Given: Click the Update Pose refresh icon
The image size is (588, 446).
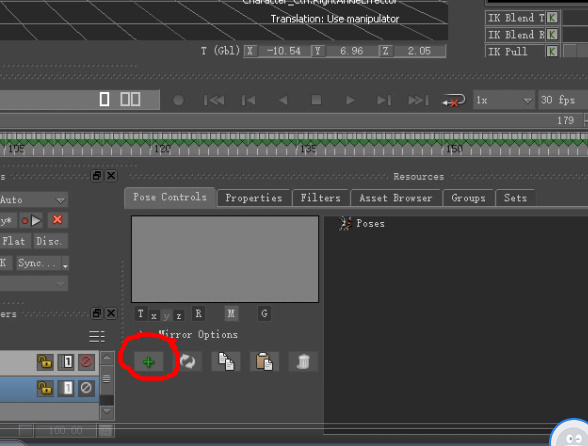Looking at the screenshot, I should [188, 362].
